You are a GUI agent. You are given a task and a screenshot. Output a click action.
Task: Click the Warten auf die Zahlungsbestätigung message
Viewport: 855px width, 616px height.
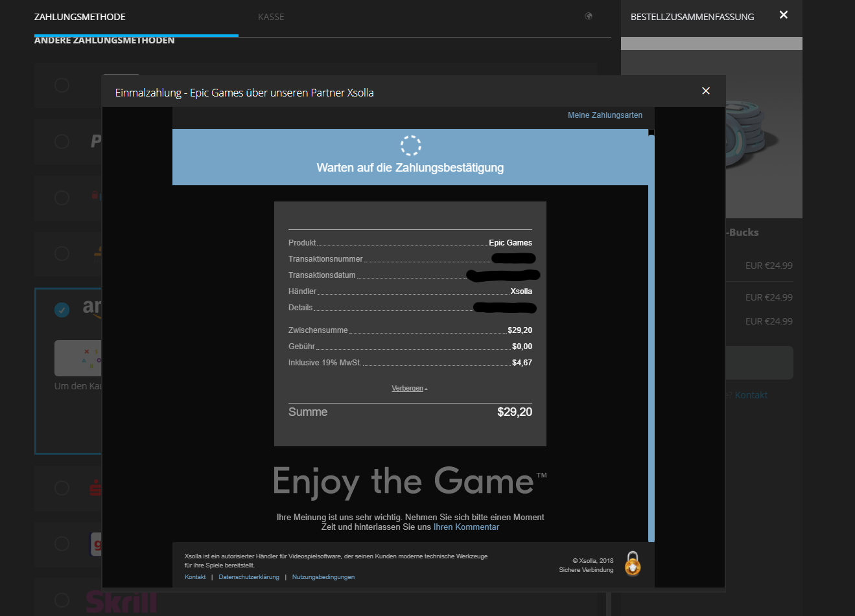click(x=410, y=168)
